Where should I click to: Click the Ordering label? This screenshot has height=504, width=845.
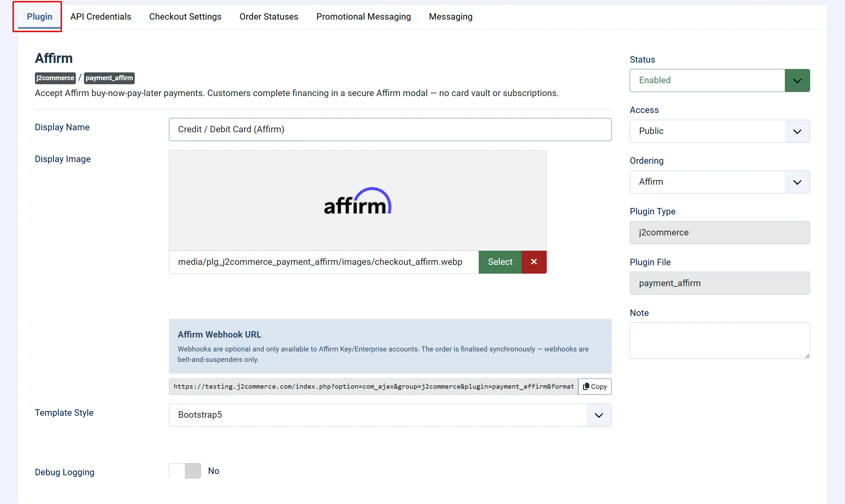coord(647,161)
